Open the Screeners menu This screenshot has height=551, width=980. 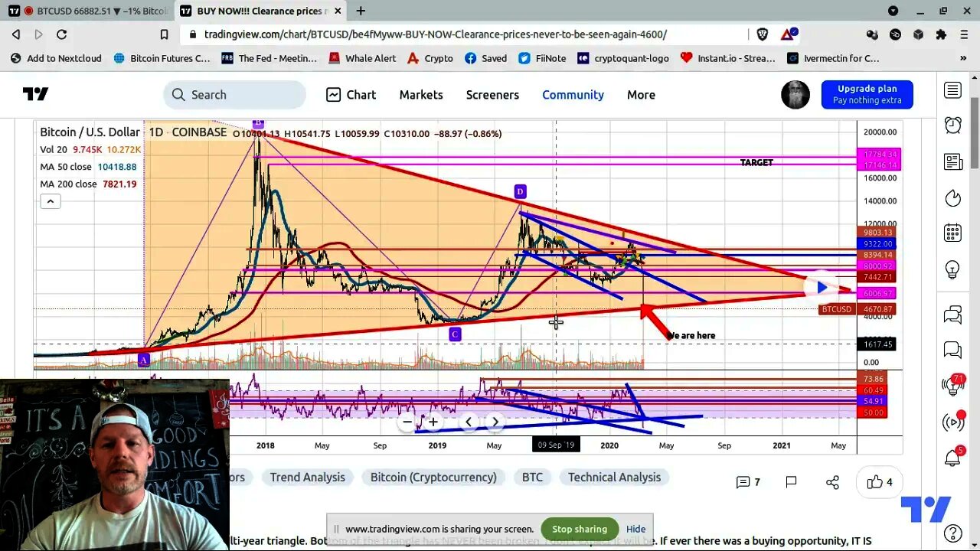492,95
